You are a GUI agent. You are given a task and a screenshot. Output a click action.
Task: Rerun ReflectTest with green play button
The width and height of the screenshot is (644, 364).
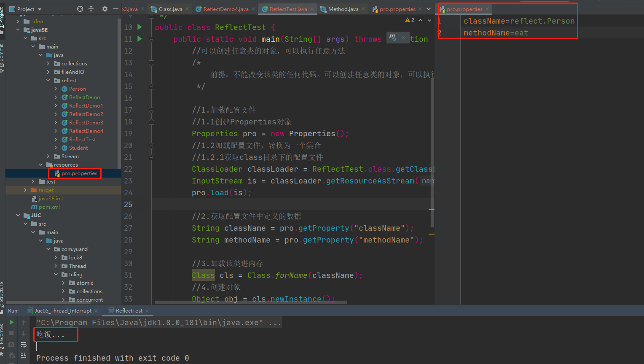11,322
